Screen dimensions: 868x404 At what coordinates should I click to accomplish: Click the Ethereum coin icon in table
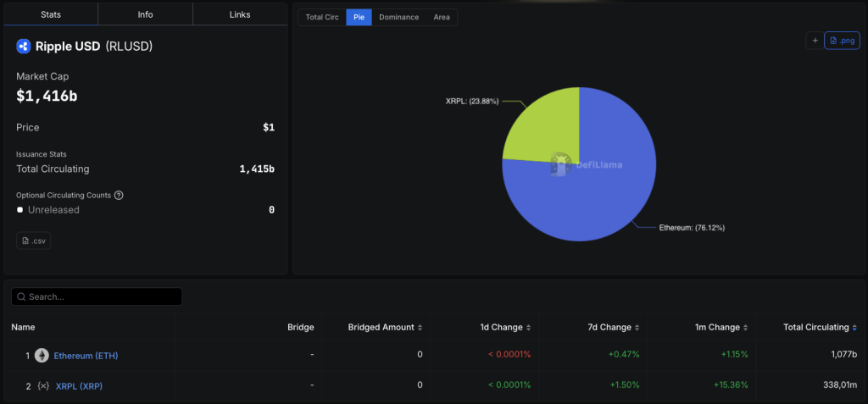[42, 355]
